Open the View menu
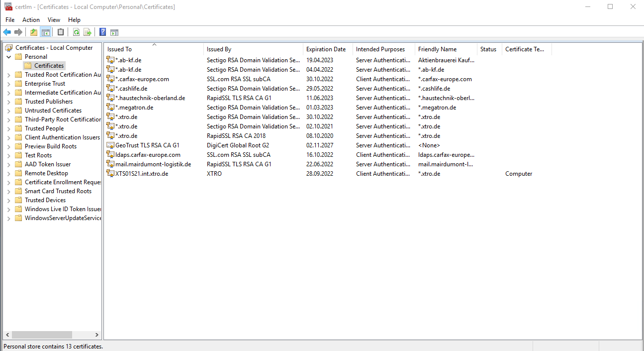Screen dimensions: 644x351 click(54, 20)
